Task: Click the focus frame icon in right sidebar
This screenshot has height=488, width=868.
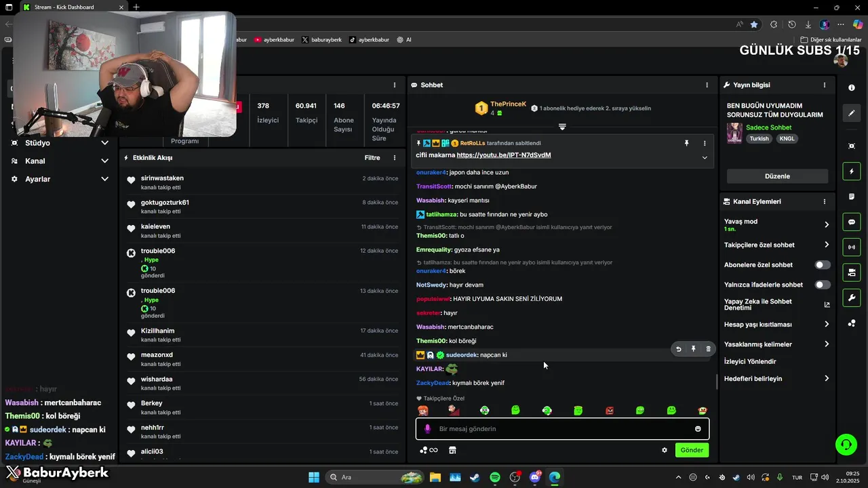Action: coord(852,146)
